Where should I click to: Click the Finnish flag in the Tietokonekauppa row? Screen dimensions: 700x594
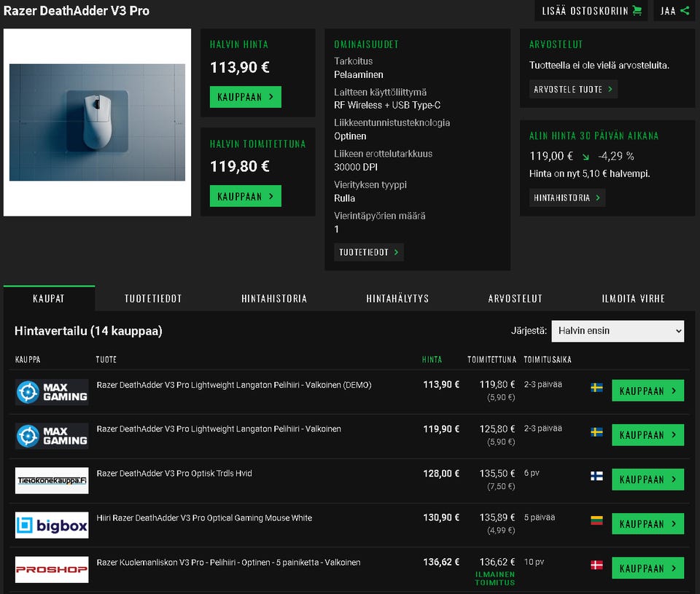(x=597, y=476)
